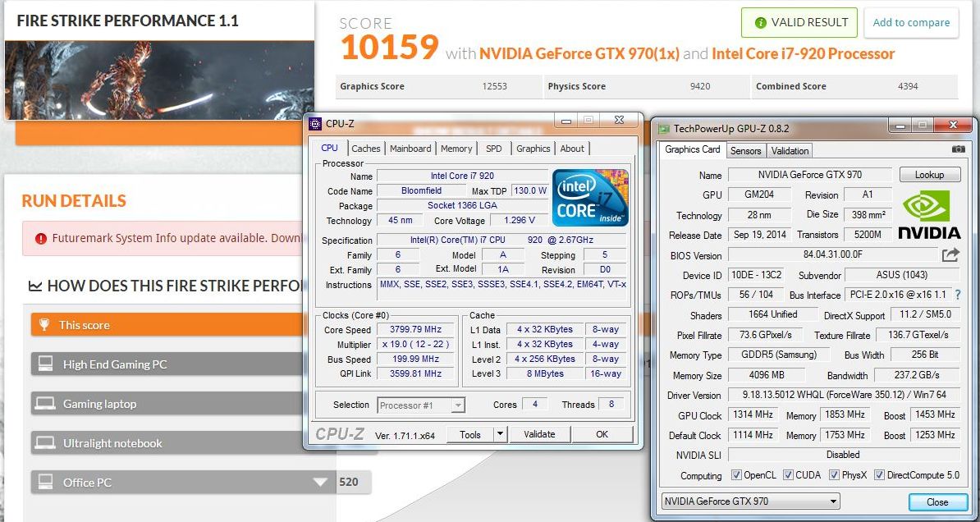This screenshot has height=522, width=980.
Task: Click the Office PC bar
Action: [183, 482]
